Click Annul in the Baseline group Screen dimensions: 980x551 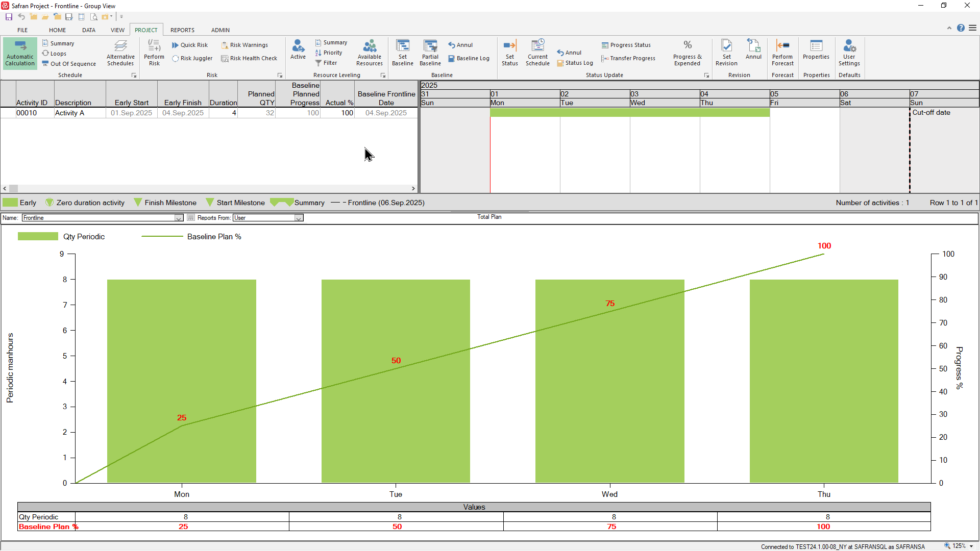click(x=460, y=45)
